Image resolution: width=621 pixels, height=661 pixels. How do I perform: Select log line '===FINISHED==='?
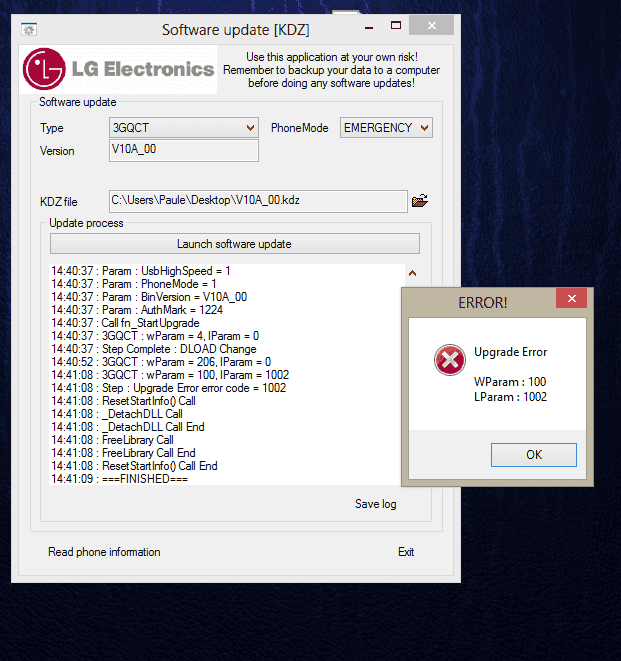click(120, 479)
